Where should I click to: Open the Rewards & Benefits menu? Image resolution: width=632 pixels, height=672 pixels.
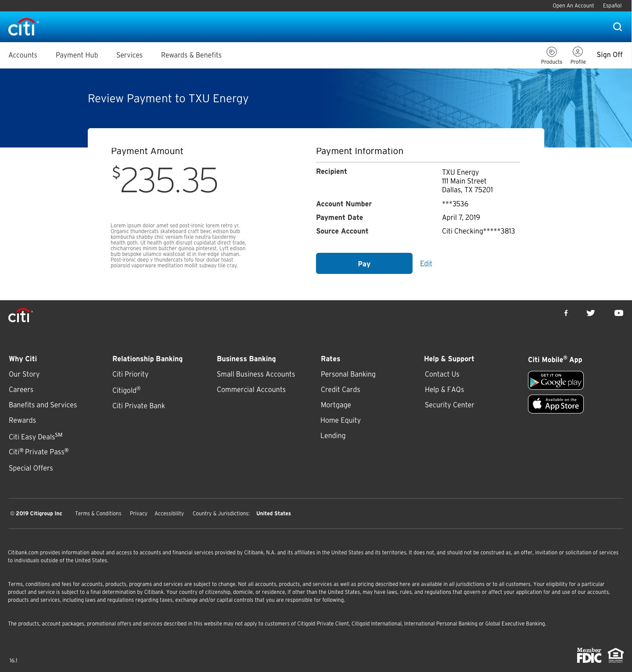[191, 55]
